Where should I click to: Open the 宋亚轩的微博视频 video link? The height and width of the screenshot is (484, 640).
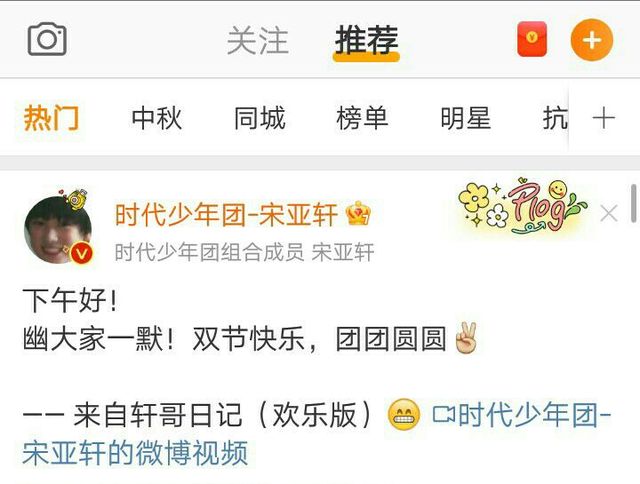click(x=135, y=453)
